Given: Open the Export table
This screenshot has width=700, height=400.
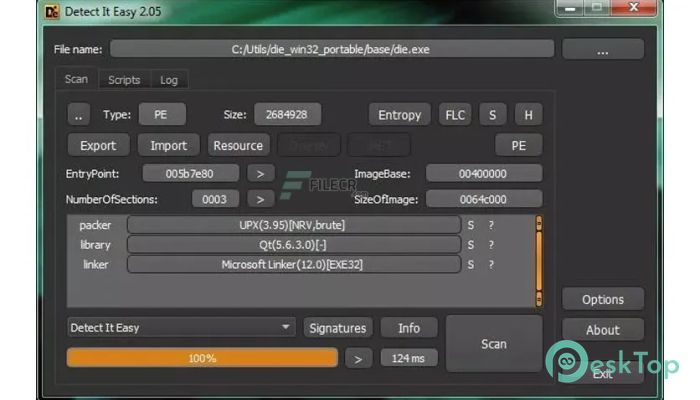Looking at the screenshot, I should pos(98,145).
